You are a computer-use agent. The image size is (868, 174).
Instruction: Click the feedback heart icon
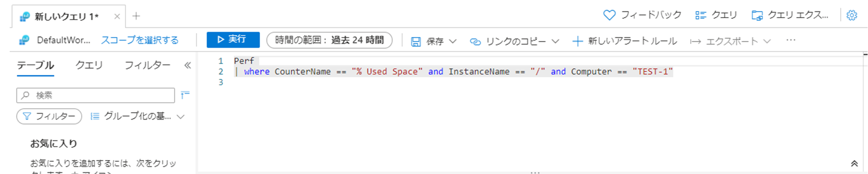click(x=609, y=15)
